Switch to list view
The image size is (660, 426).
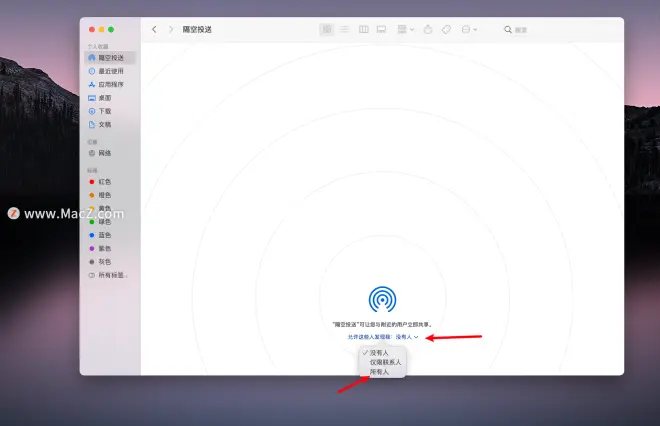pyautogui.click(x=344, y=29)
